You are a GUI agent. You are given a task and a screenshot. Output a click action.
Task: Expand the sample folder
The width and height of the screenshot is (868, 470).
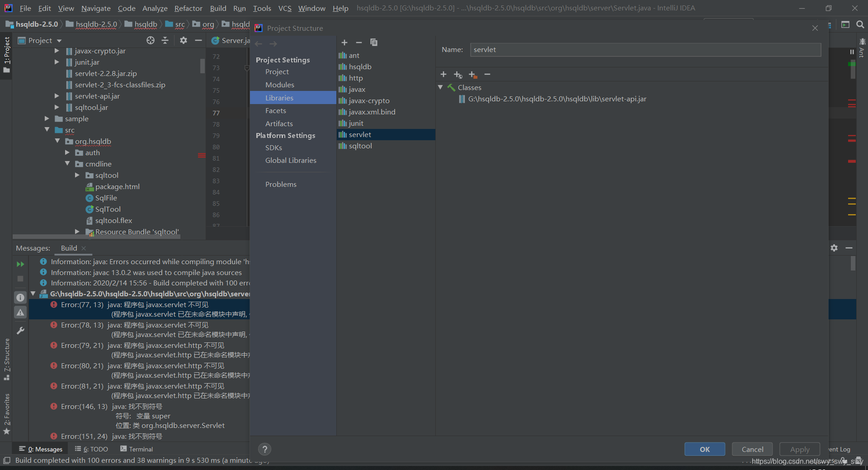[x=47, y=119]
